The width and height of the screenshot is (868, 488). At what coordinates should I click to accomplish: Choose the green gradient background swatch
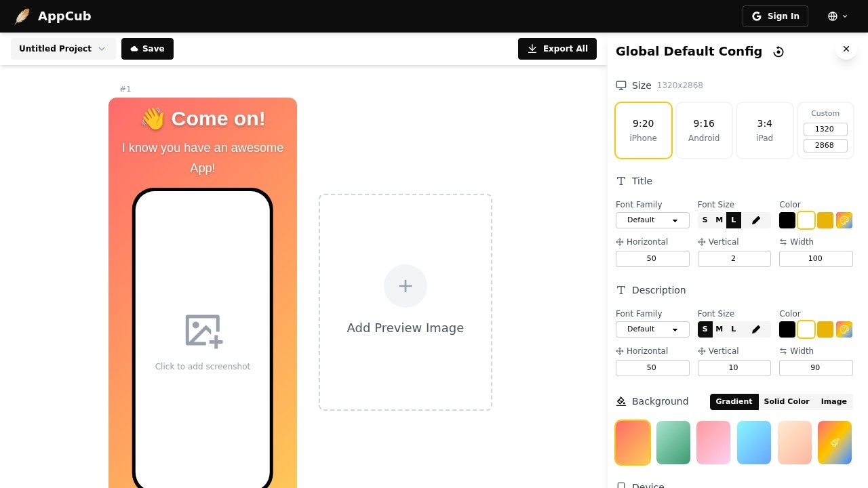click(x=673, y=443)
